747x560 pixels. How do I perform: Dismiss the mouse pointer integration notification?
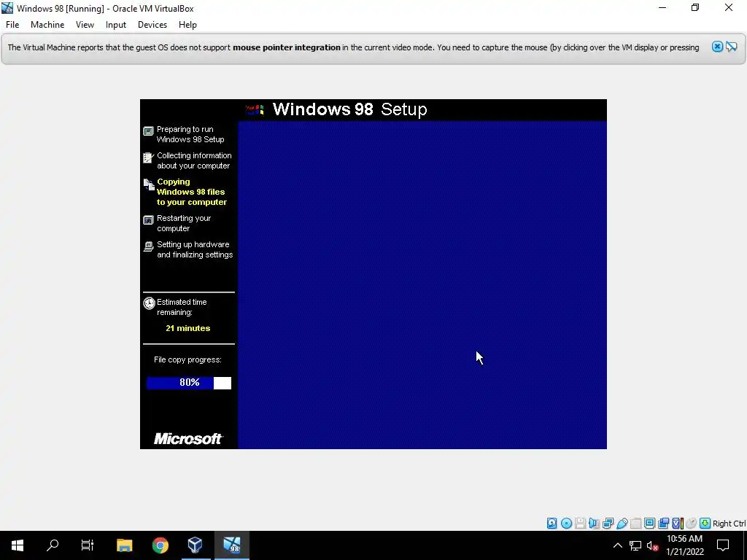pos(717,47)
